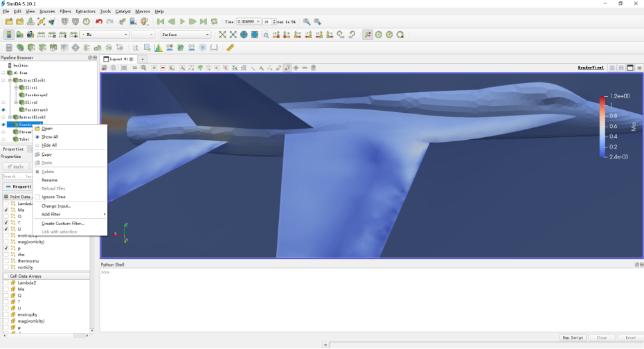The image size is (644, 349).
Task: Click the Clip filter cube icon
Action: (x=31, y=48)
